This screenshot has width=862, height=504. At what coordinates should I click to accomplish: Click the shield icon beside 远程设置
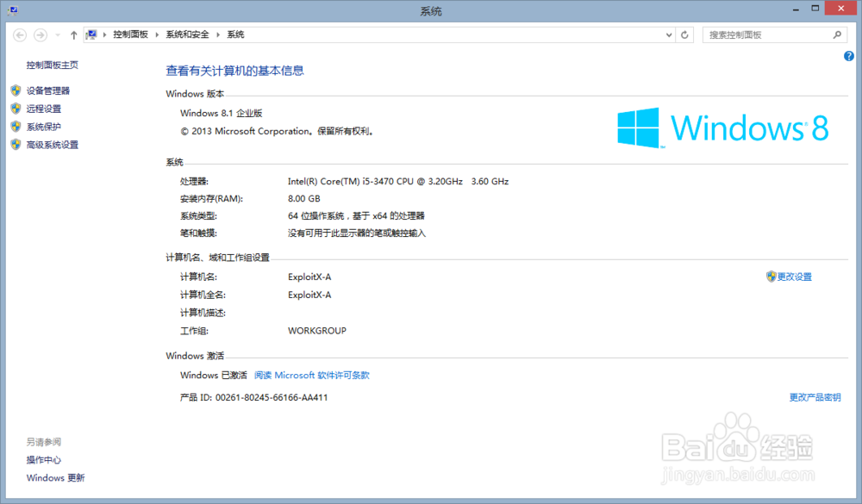16,109
